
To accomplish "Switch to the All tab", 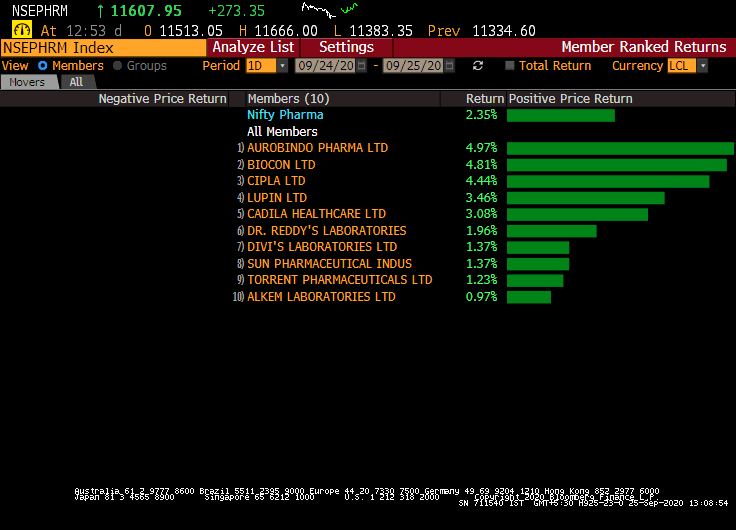I will 76,82.
